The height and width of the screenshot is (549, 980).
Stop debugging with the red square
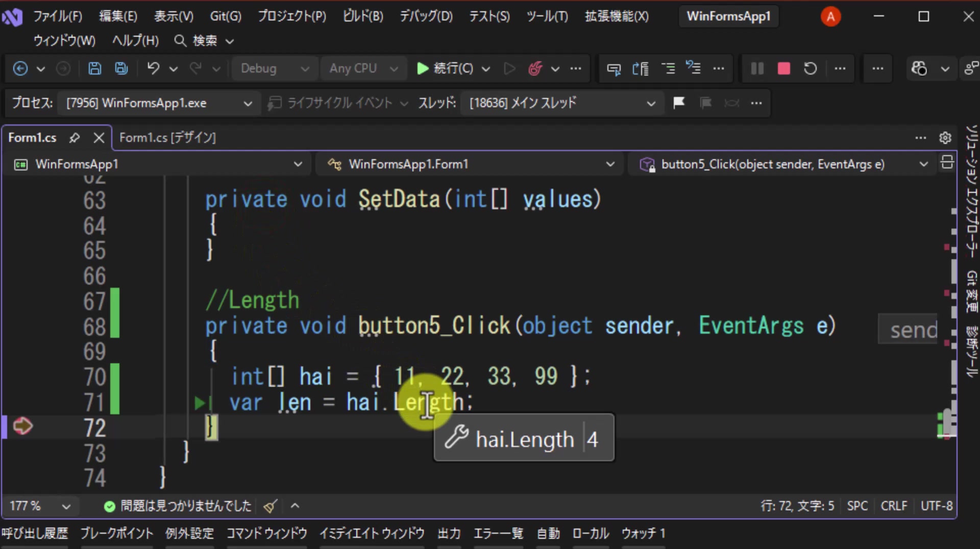(x=784, y=68)
